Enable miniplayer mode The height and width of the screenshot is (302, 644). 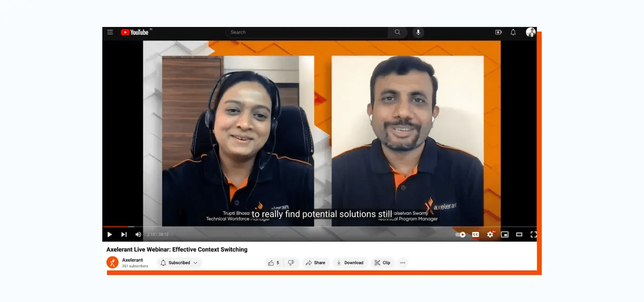[505, 235]
